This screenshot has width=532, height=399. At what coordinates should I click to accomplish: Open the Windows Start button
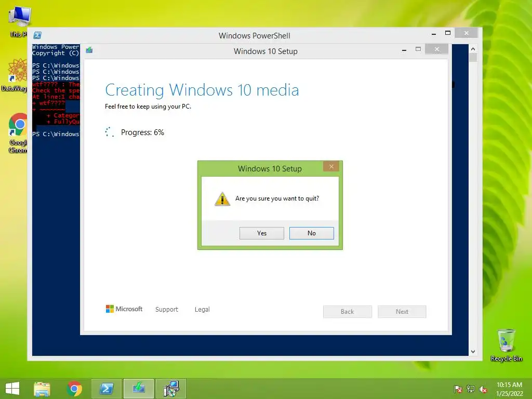pyautogui.click(x=12, y=389)
